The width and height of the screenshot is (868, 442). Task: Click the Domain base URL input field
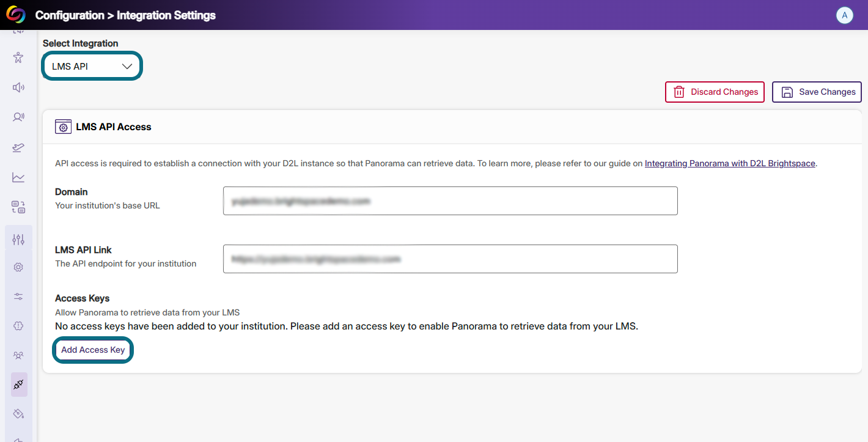pos(451,201)
